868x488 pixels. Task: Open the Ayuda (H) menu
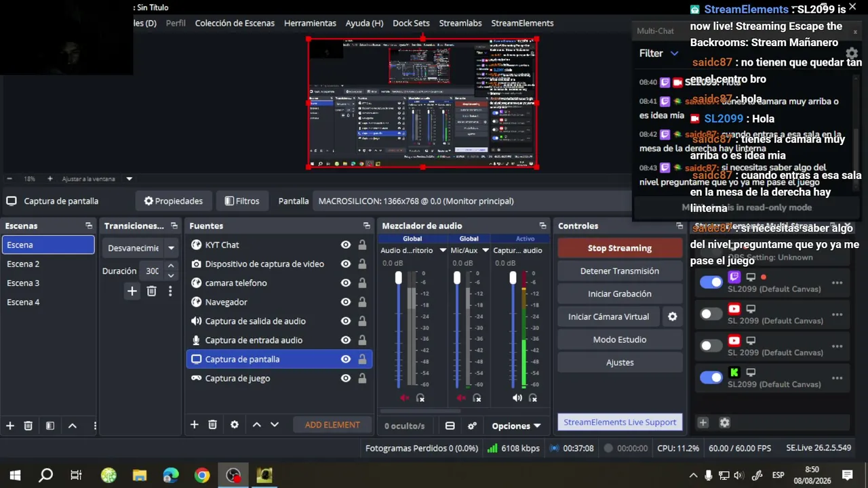coord(364,23)
